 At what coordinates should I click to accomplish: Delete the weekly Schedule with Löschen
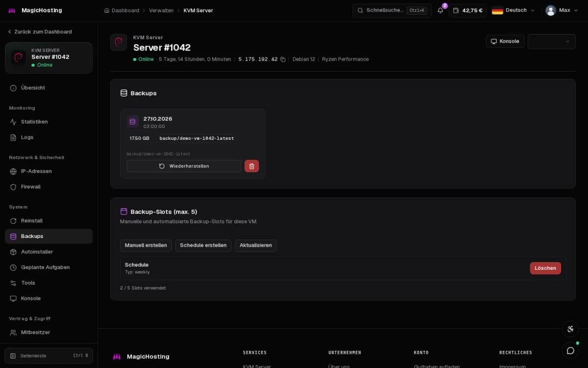545,268
